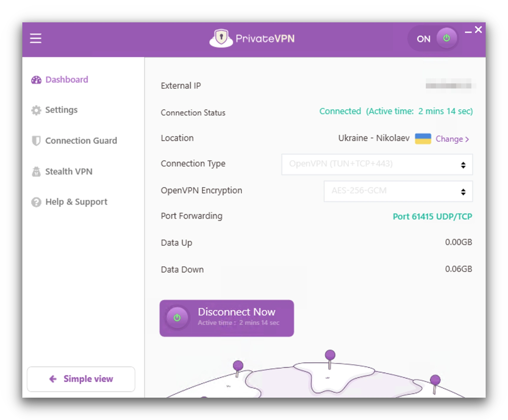Change the VPN server location
Screen dimensions: 508x420
(452, 139)
